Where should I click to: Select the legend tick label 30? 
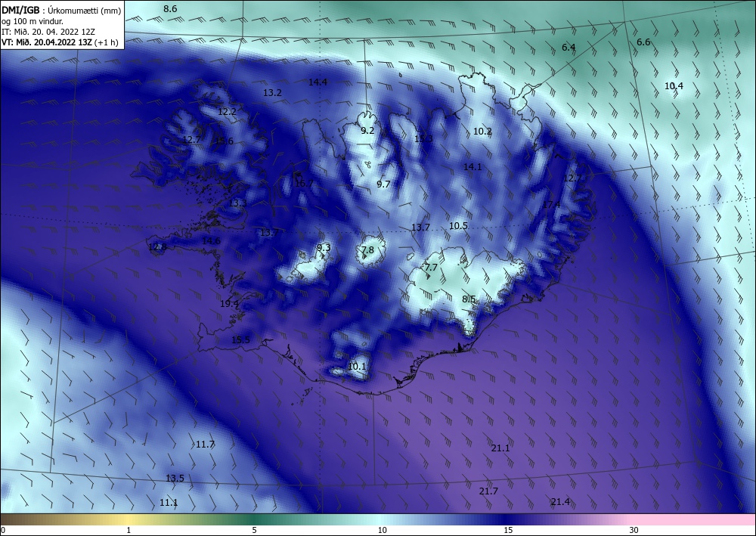(634, 531)
